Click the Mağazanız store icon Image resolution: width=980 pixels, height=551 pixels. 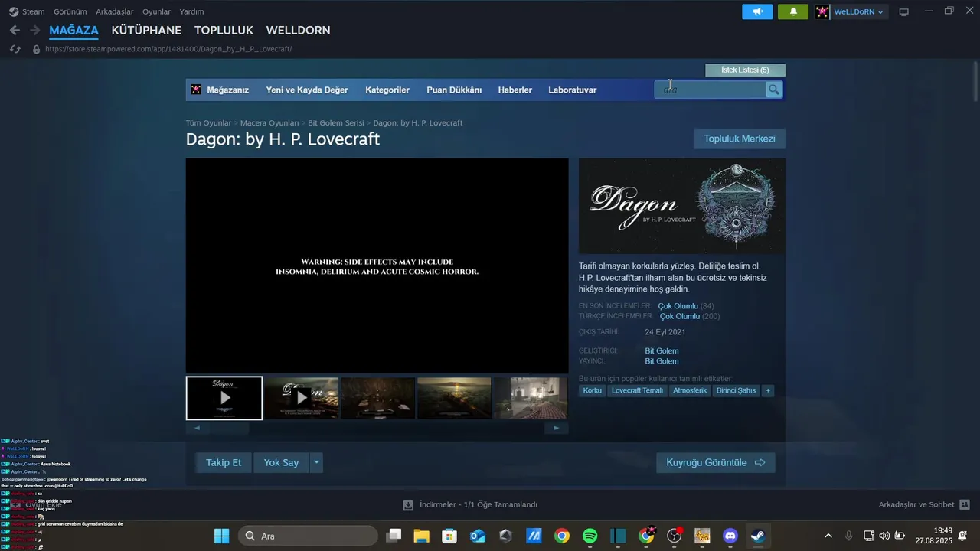(x=196, y=90)
